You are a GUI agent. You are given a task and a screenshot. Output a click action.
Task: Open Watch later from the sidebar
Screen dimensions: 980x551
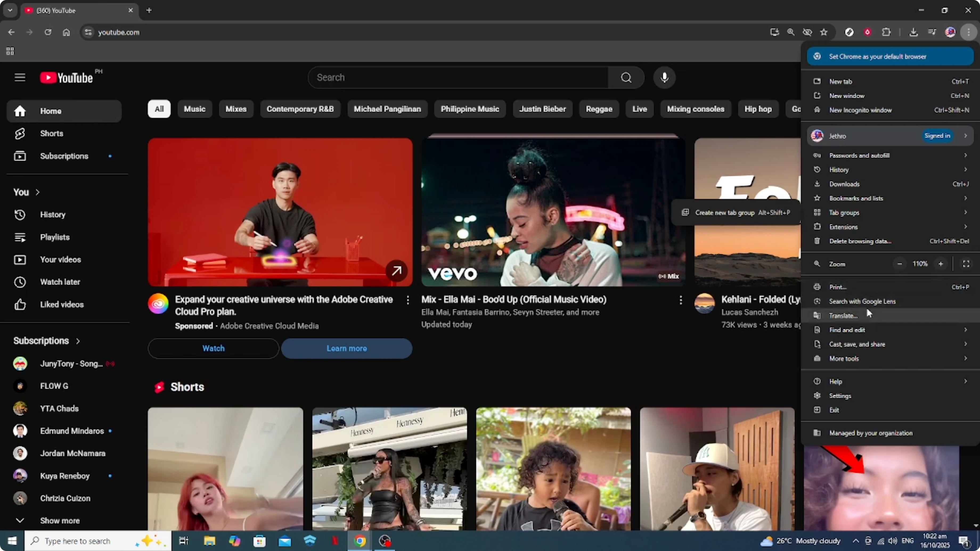tap(20, 282)
